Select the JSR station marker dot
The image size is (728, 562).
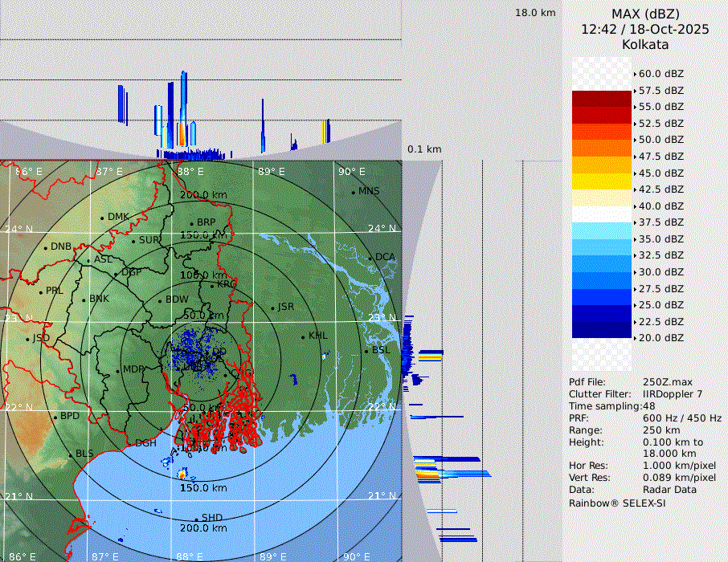(x=272, y=308)
